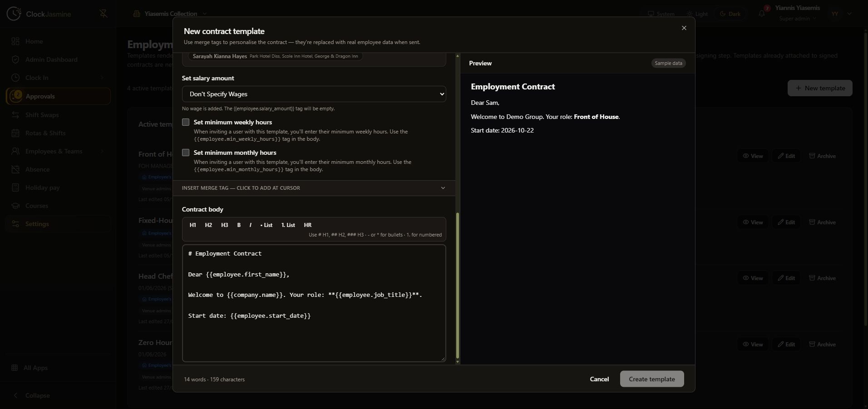
Task: Open the user account menu chevron
Action: [849, 14]
